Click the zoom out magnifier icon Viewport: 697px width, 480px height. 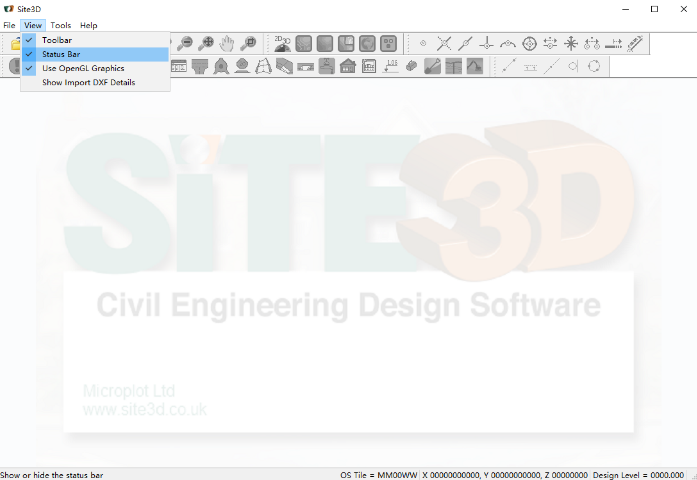tap(185, 43)
